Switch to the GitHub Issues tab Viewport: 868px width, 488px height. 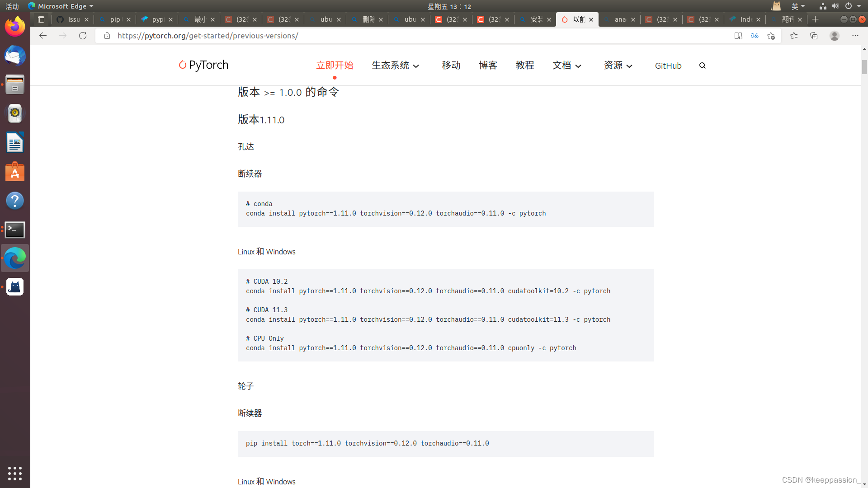coord(72,19)
